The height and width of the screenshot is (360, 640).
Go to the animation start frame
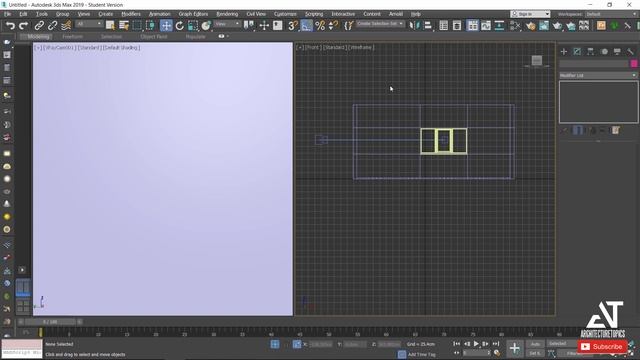point(457,344)
